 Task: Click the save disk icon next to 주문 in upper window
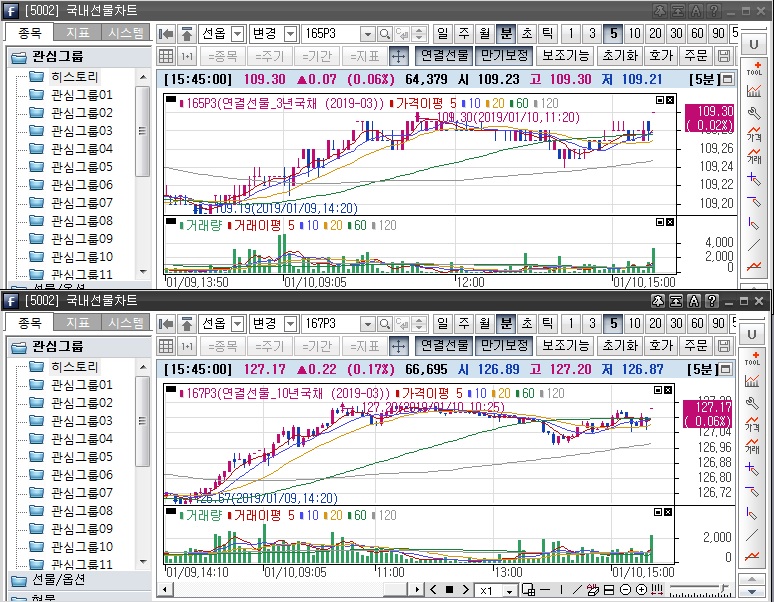724,55
